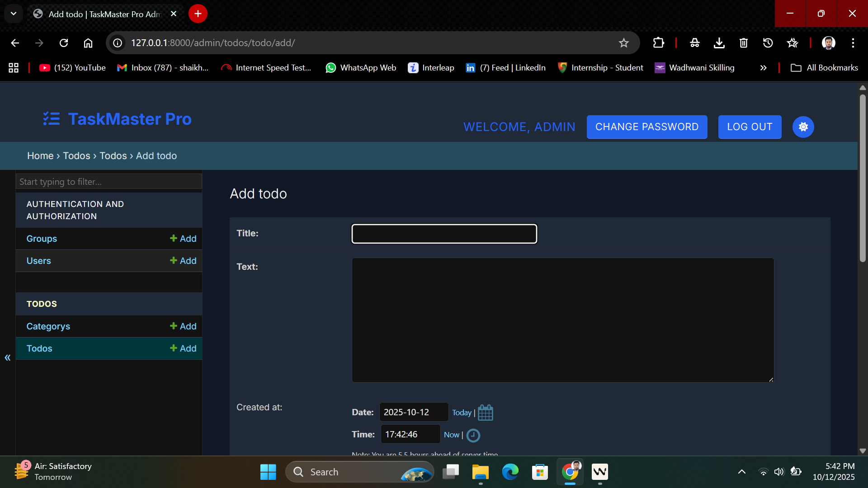Open the All Bookmarks folder
This screenshot has width=868, height=488.
coord(824,68)
